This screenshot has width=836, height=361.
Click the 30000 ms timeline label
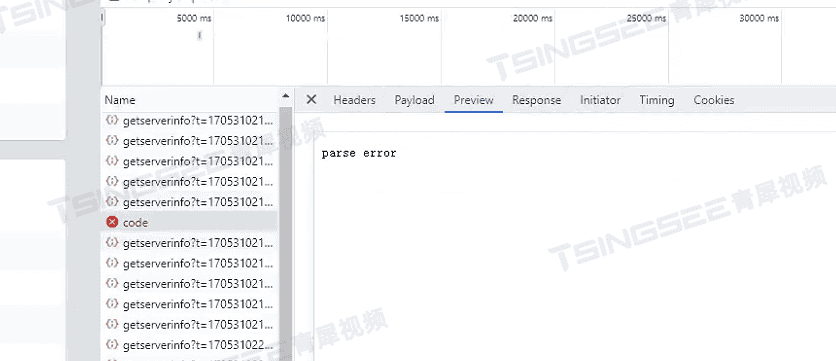759,19
